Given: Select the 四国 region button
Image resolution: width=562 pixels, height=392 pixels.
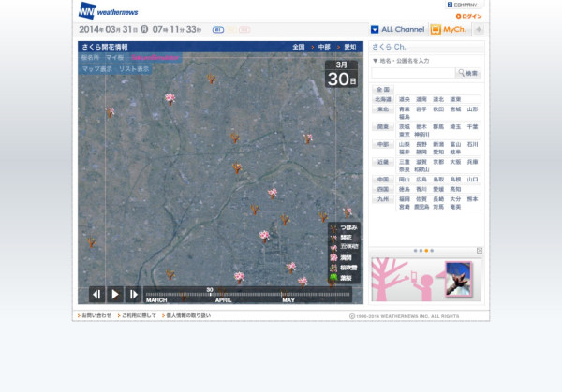Looking at the screenshot, I should coord(383,189).
